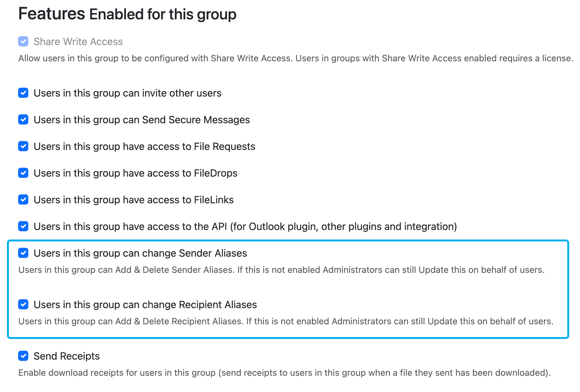Click the Send Receipts label
The width and height of the screenshot is (580, 392).
(66, 356)
